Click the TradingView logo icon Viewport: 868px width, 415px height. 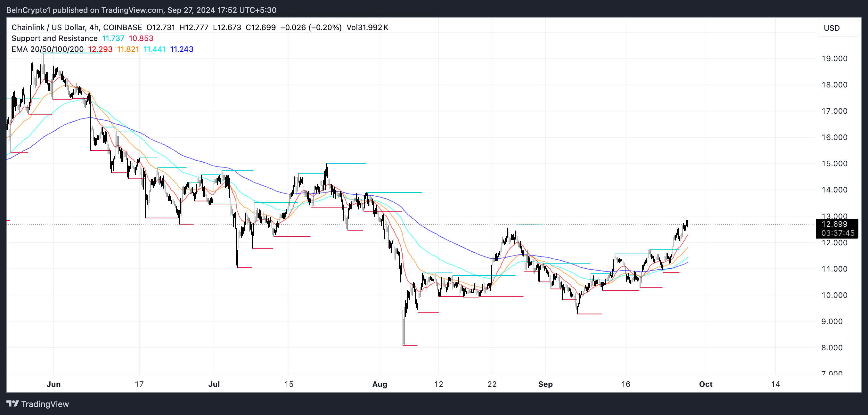tap(12, 403)
